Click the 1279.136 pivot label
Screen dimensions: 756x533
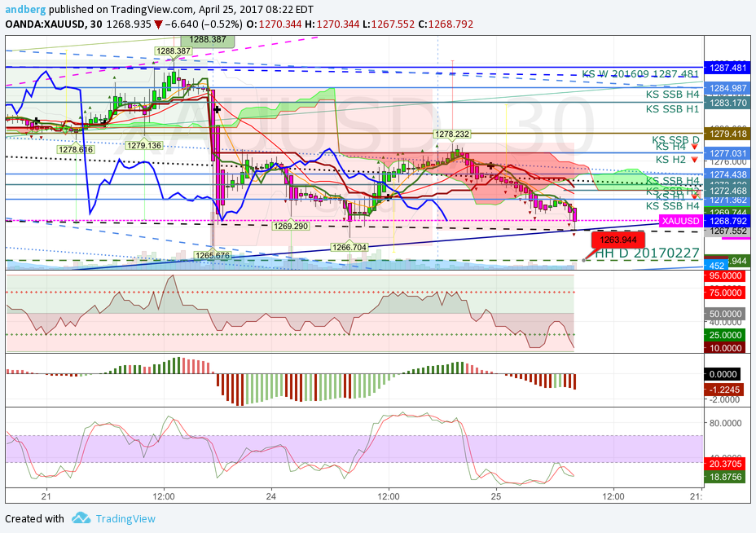143,145
